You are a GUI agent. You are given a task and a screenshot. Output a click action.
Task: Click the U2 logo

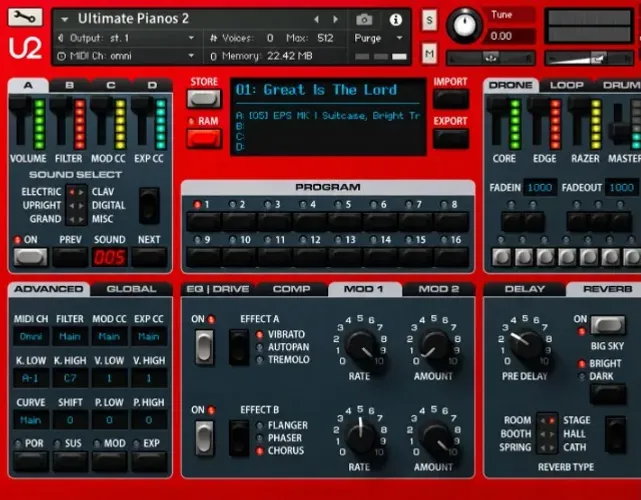click(x=25, y=49)
